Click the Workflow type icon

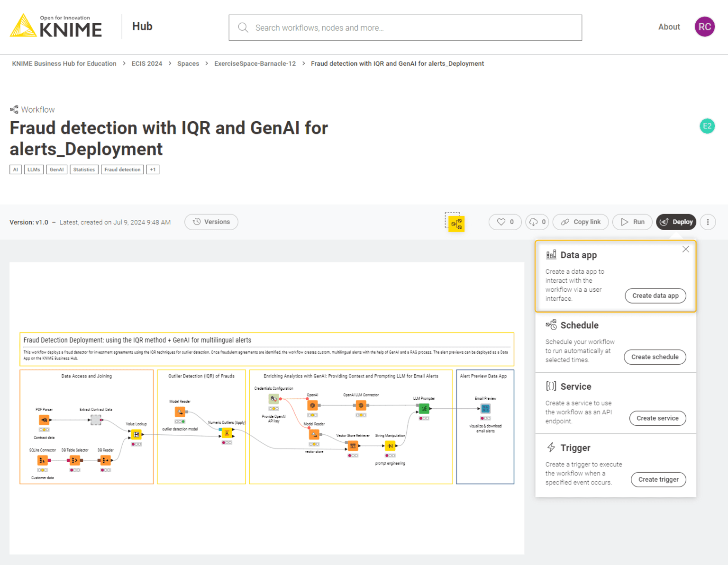coord(14,109)
